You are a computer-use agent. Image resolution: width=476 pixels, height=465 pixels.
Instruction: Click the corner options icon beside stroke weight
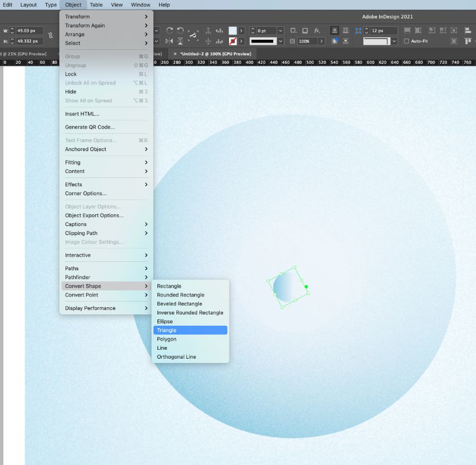pos(293,31)
